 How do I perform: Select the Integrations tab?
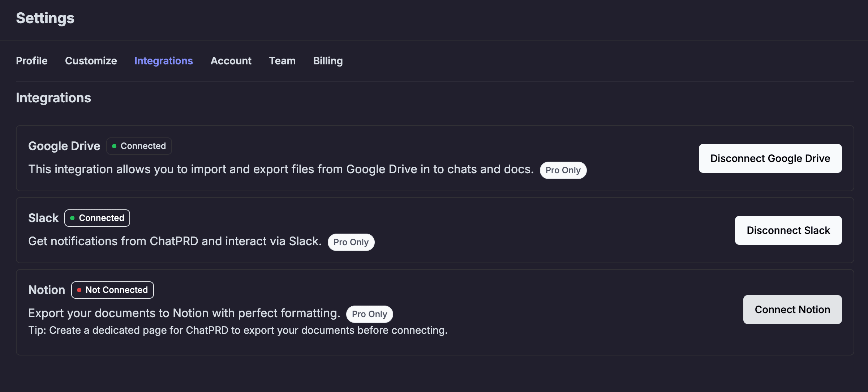tap(163, 61)
